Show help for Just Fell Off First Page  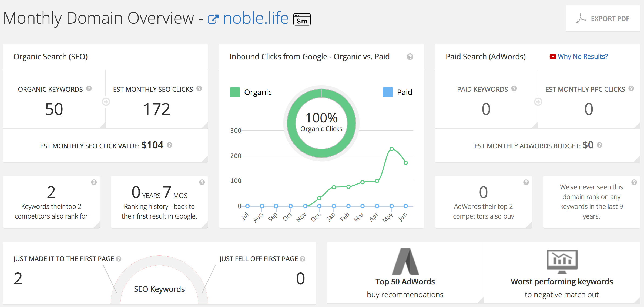[x=303, y=259]
